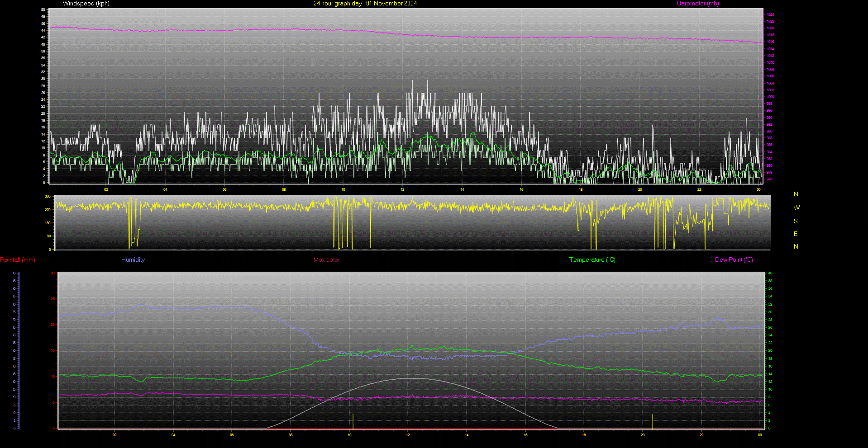
Task: Click the '50' value atop the windspeed axis
Action: (43, 9)
